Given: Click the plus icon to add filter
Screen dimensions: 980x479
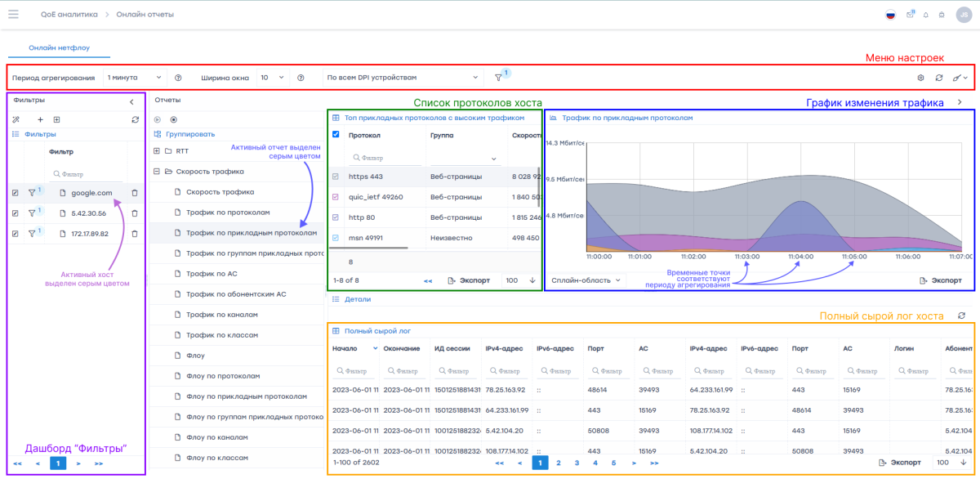Looking at the screenshot, I should (x=41, y=120).
